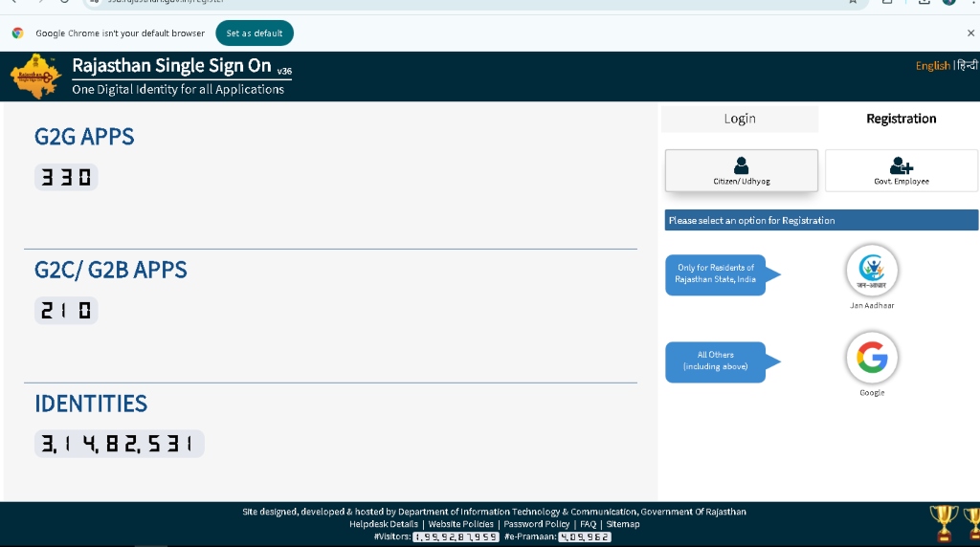Click 'Please select an option for Registration' banner
This screenshot has width=980, height=547.
(x=821, y=220)
